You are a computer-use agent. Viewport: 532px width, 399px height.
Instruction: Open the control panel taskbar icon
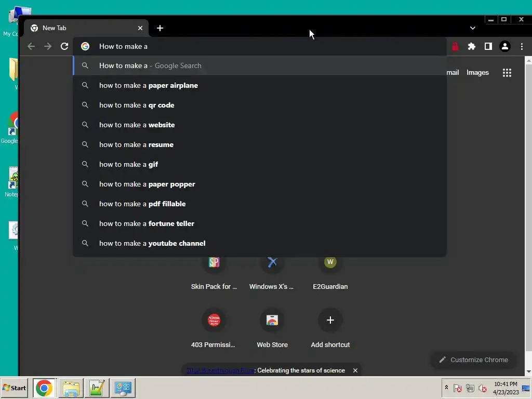coord(123,388)
